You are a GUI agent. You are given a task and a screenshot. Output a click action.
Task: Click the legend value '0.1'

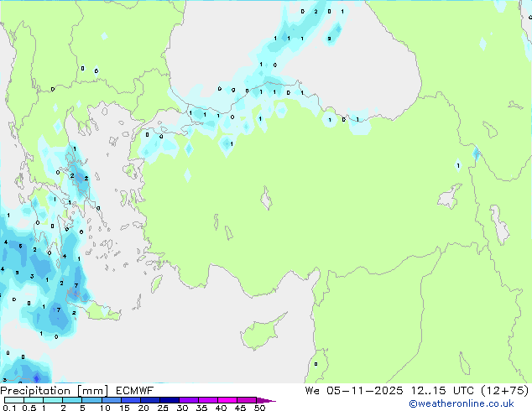(x=9, y=408)
